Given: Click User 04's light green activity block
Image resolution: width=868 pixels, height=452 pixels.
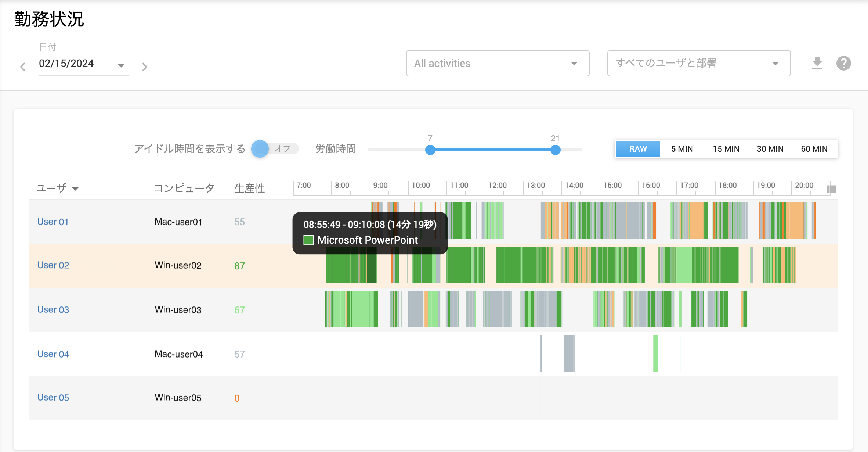Looking at the screenshot, I should click(x=655, y=353).
